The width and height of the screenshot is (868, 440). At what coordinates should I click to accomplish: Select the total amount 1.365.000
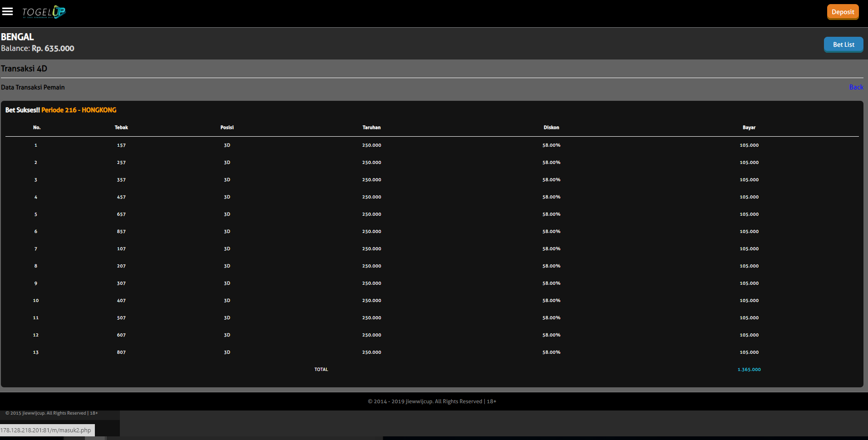749,370
